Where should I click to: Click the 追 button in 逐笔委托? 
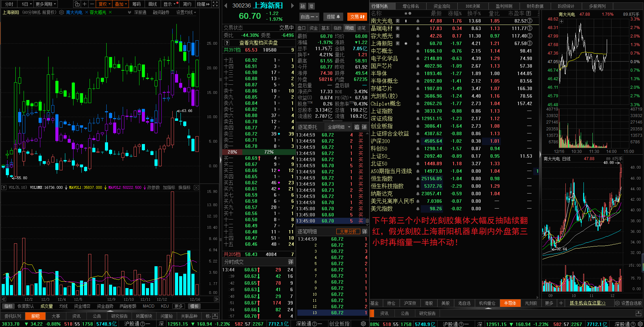(x=357, y=127)
